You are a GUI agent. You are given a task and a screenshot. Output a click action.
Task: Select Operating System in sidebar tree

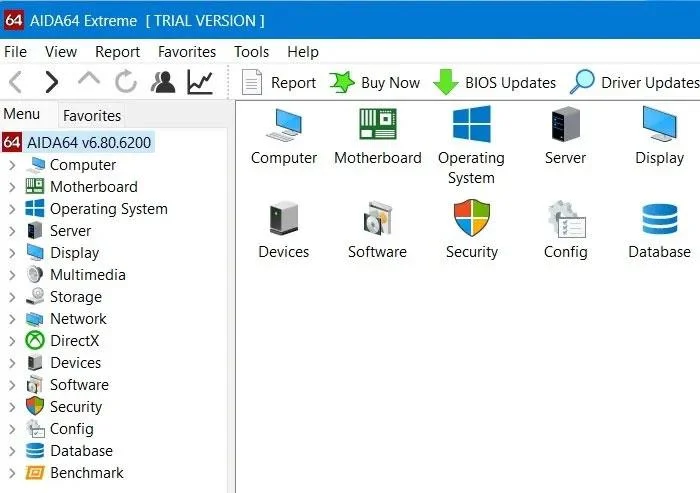(x=109, y=209)
